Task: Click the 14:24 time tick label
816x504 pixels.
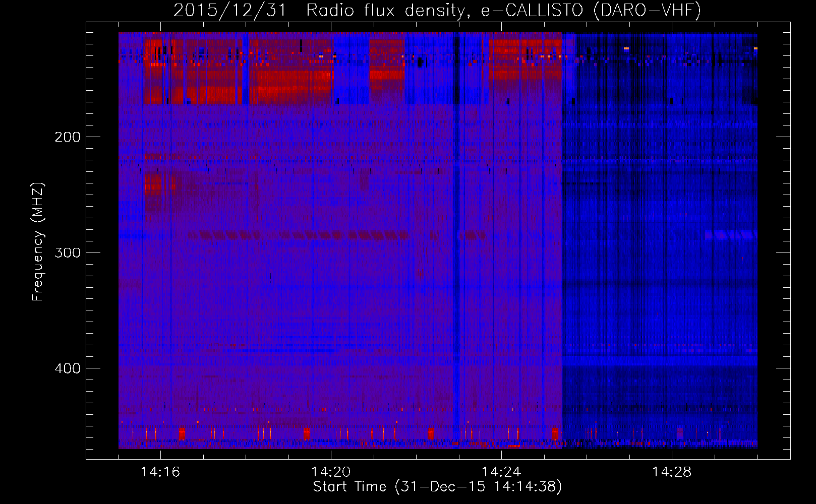Action: [x=501, y=472]
